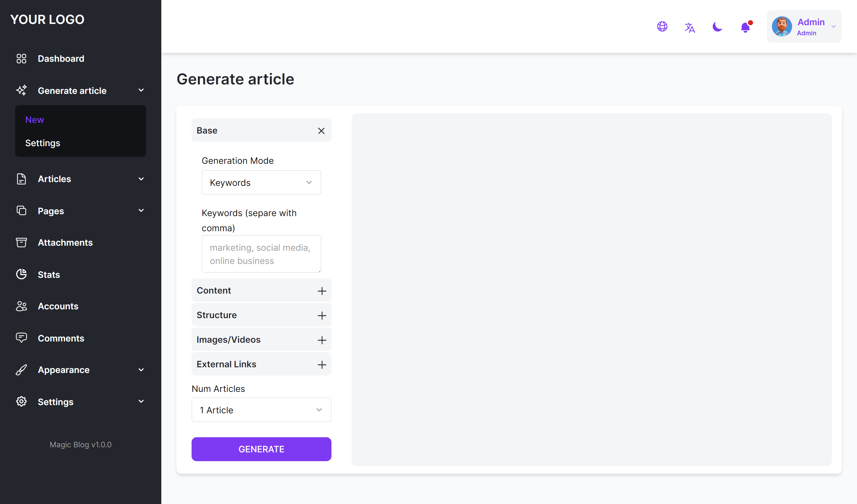Open the Num Articles dropdown
The width and height of the screenshot is (857, 504).
261,410
